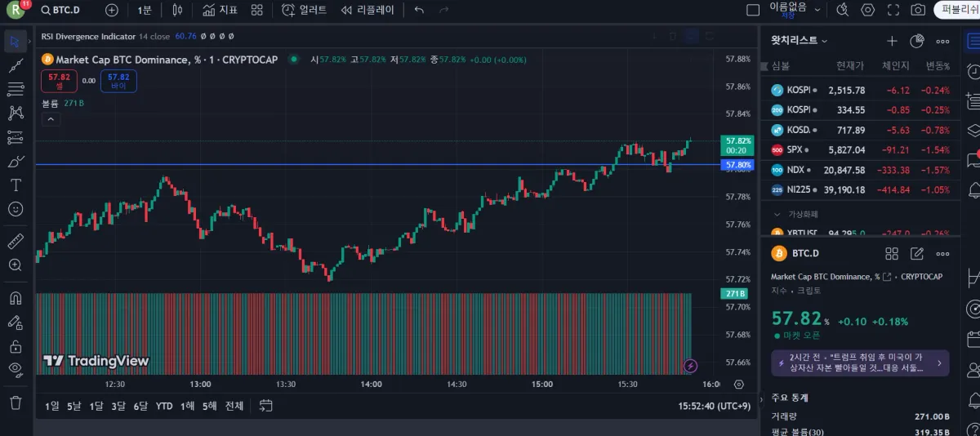The width and height of the screenshot is (980, 436).
Task: Hide all drawings with the eye icon
Action: [15, 369]
